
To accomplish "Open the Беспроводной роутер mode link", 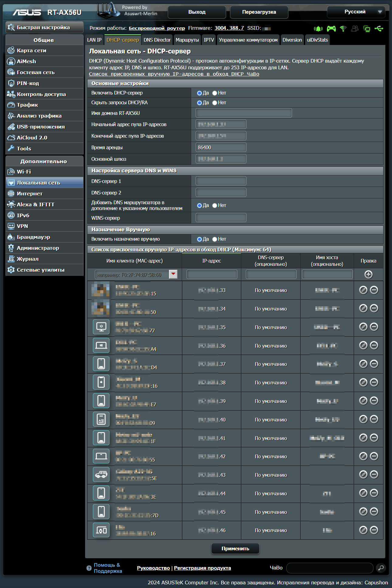I will pos(157,28).
